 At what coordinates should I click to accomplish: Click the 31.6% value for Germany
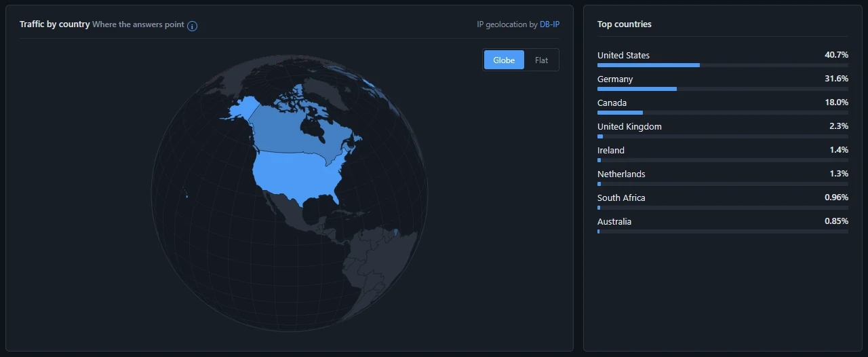pos(836,79)
